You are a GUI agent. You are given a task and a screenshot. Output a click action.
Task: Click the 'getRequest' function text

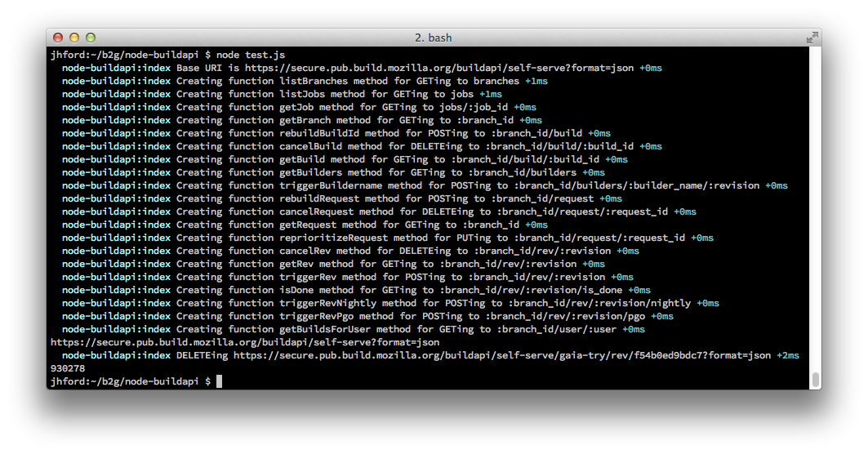[307, 225]
